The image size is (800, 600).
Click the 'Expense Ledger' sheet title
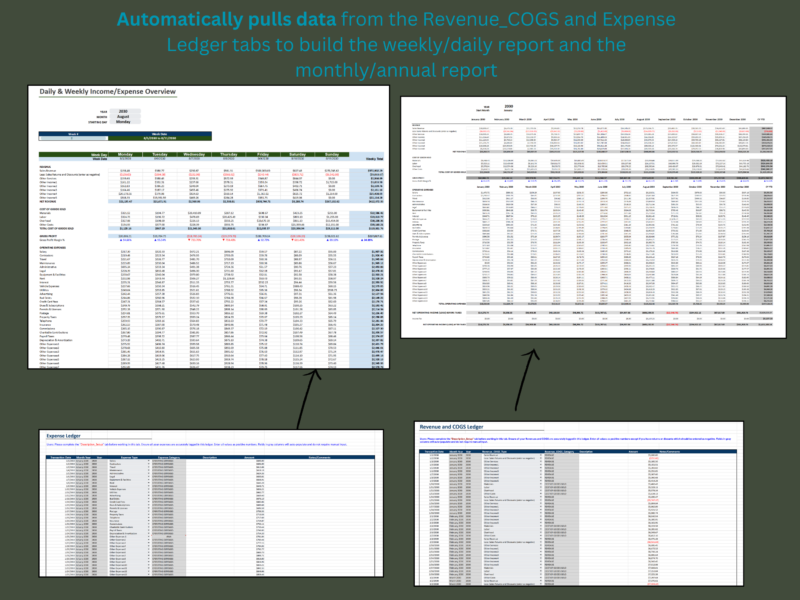point(63,436)
